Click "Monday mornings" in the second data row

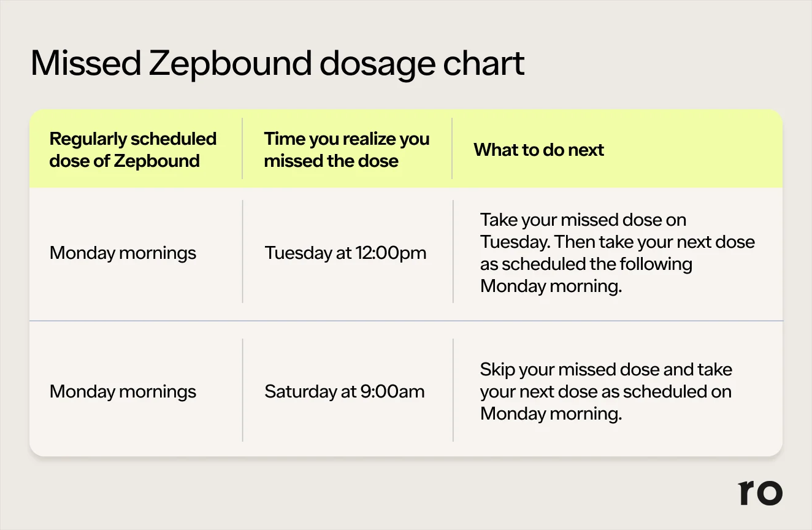pyautogui.click(x=123, y=391)
